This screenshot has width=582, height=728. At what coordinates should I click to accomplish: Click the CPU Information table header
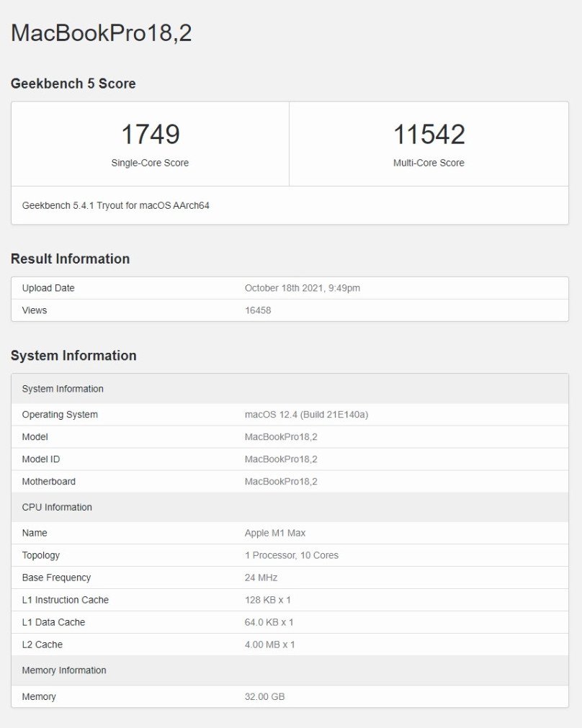pos(57,507)
